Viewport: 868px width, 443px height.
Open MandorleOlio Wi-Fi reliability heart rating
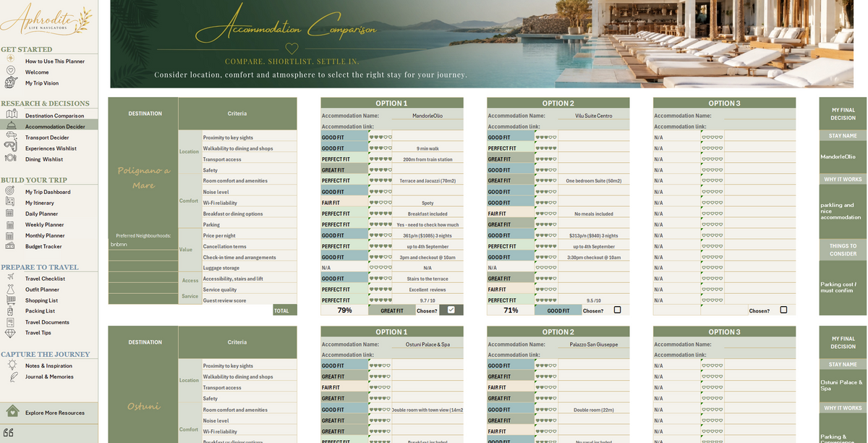click(380, 203)
